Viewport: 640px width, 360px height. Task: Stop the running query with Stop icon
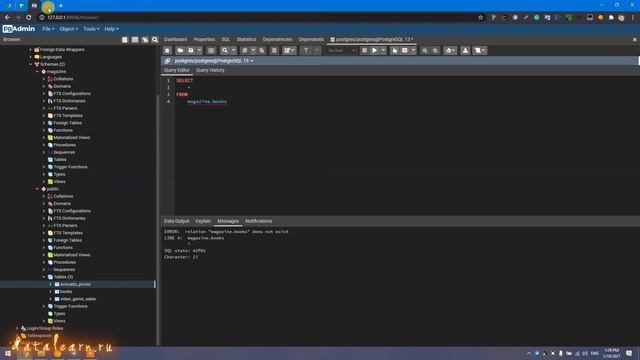364,51
